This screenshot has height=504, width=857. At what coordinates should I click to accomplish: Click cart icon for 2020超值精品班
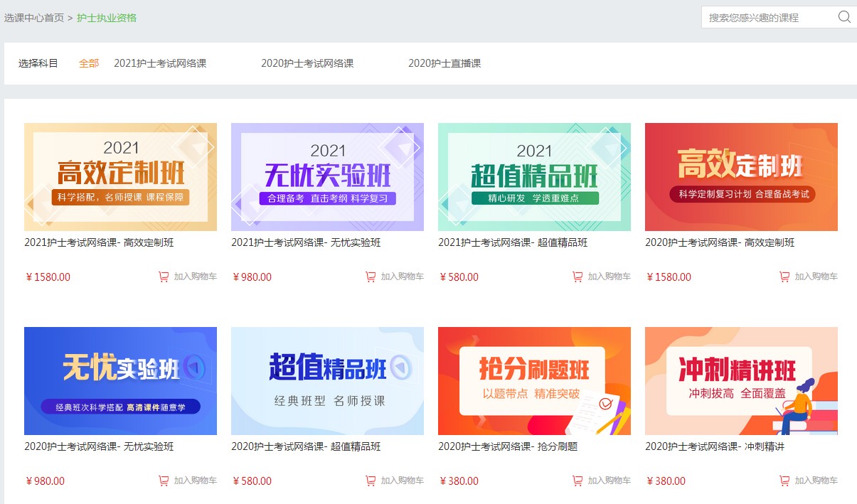tap(370, 481)
